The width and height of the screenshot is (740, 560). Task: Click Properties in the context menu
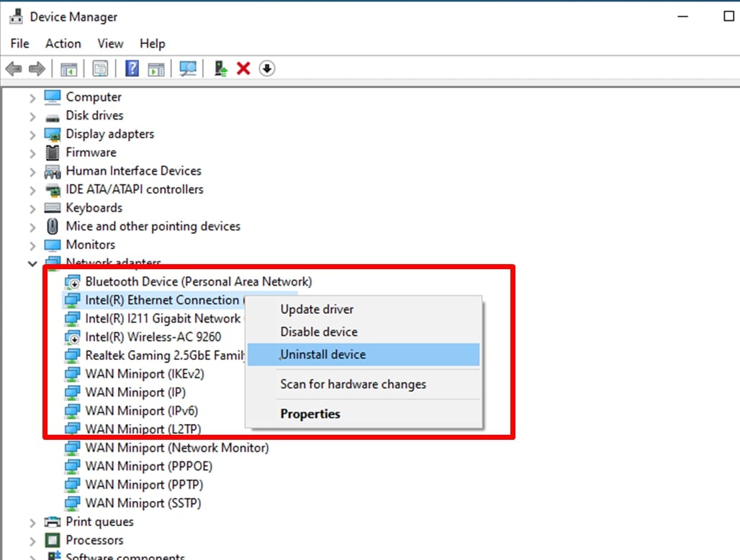coord(310,414)
